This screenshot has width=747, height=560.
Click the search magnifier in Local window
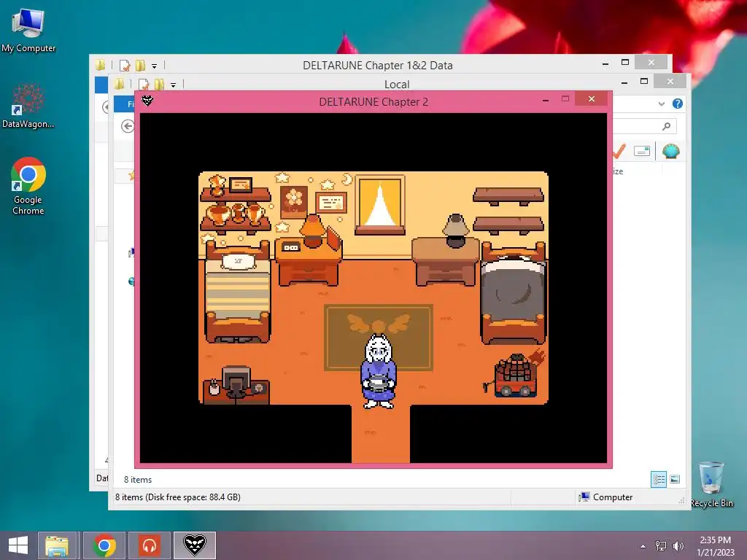tap(667, 126)
